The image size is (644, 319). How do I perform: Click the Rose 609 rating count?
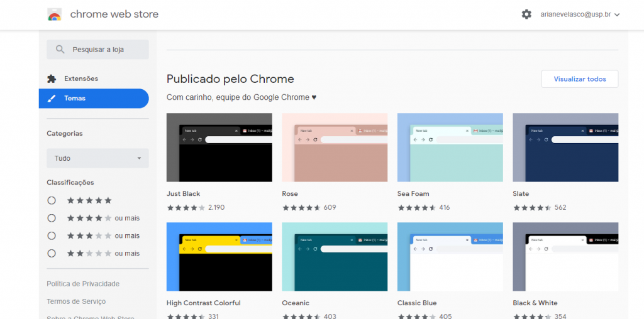point(330,207)
